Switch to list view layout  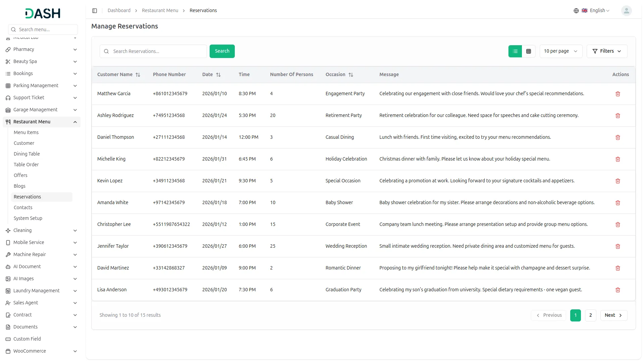point(515,51)
